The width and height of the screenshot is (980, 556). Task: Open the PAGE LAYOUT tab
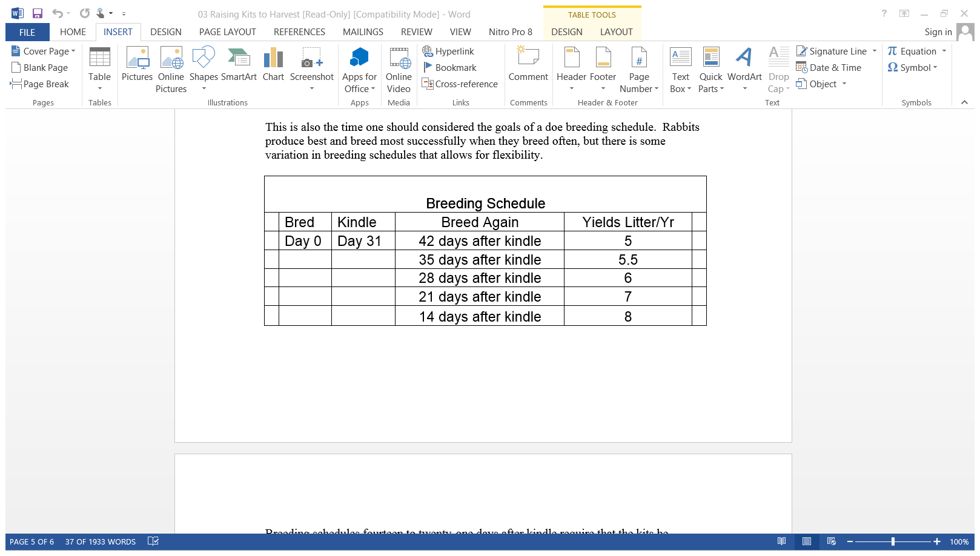click(x=227, y=32)
